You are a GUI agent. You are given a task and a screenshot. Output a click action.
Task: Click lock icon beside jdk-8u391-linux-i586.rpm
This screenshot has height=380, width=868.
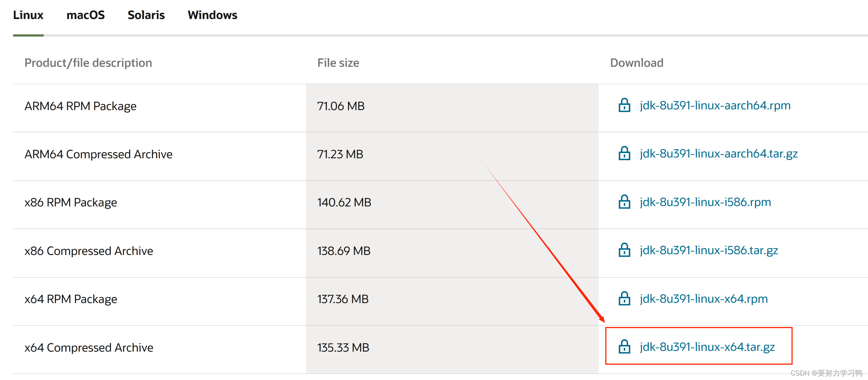(x=624, y=202)
